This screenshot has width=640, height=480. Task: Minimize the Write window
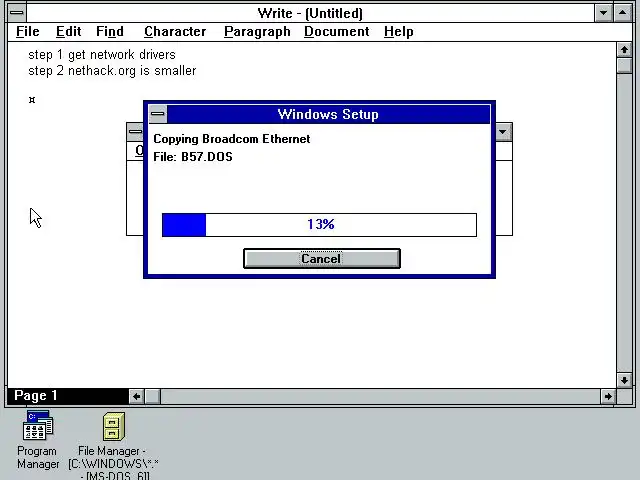[603, 13]
